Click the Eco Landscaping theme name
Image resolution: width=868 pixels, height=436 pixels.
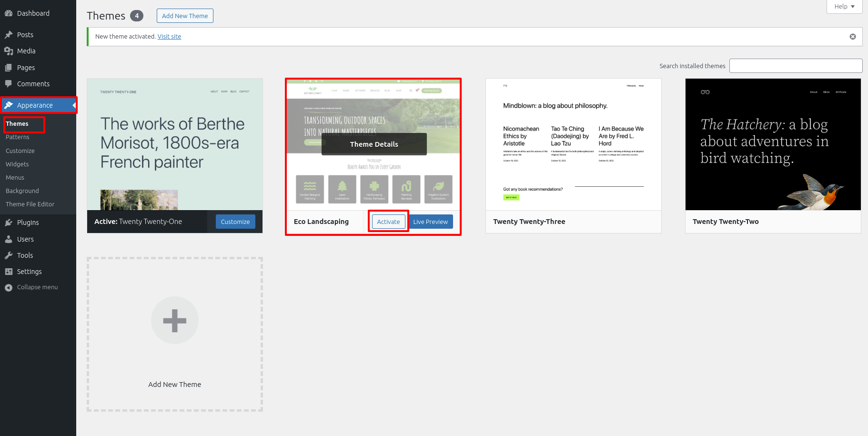(321, 222)
